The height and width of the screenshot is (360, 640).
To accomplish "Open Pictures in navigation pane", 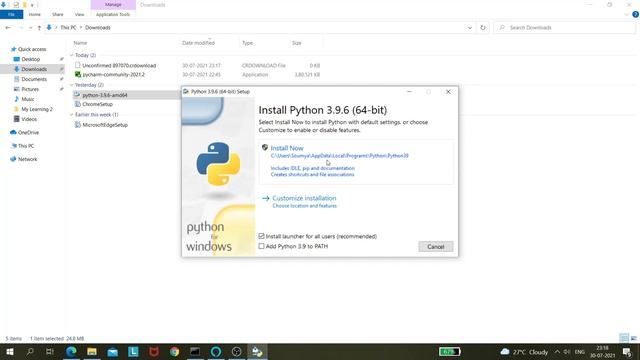I will (30, 89).
